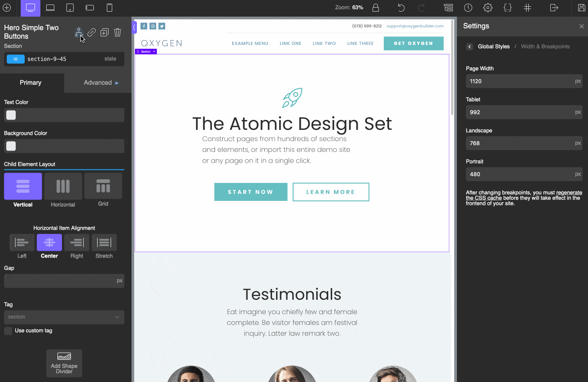
Task: Click the Add Shape Divider button
Action: (x=64, y=363)
